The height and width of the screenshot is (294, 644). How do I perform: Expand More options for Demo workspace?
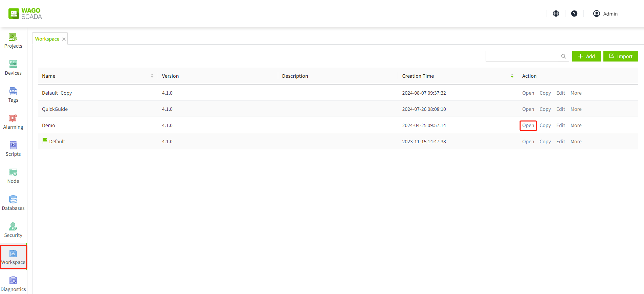576,125
